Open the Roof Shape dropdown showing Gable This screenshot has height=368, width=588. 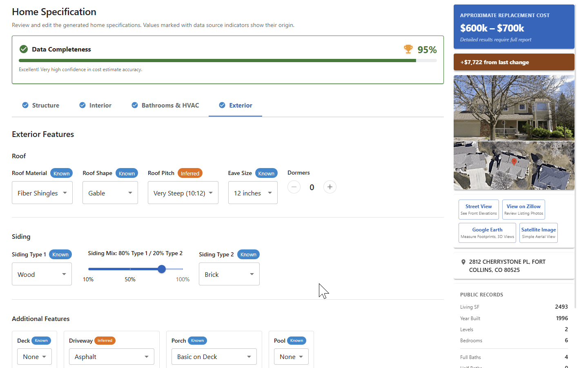pos(110,193)
